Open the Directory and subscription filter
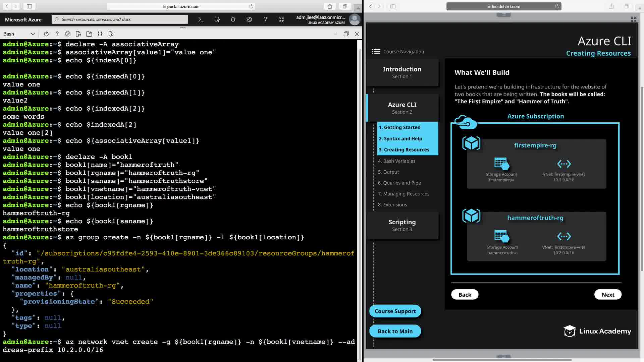 click(217, 19)
